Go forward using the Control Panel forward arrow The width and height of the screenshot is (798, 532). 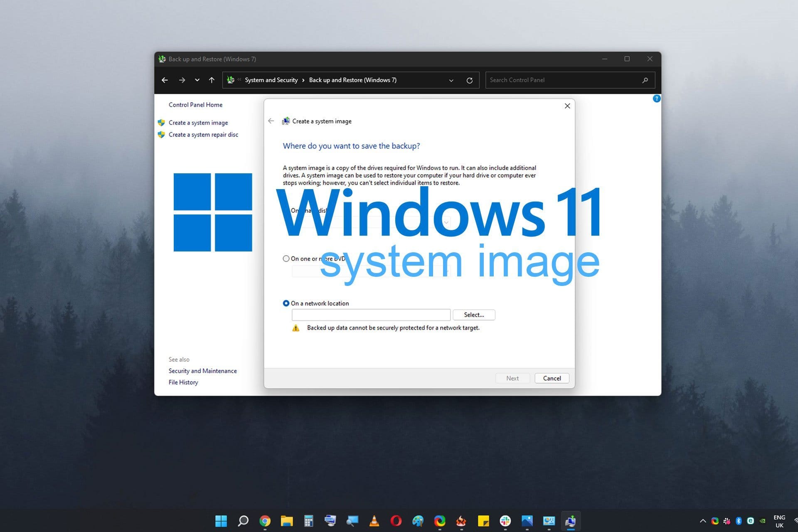point(182,80)
